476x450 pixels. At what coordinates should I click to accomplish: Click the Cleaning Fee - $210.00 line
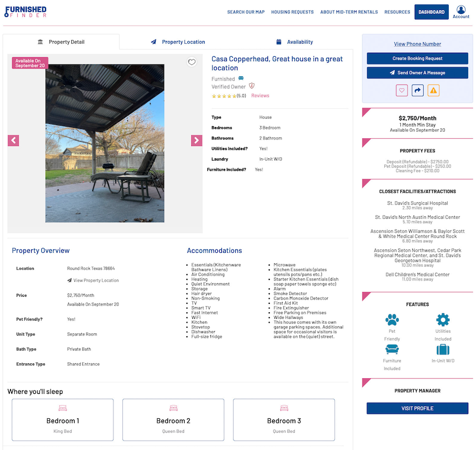point(418,171)
